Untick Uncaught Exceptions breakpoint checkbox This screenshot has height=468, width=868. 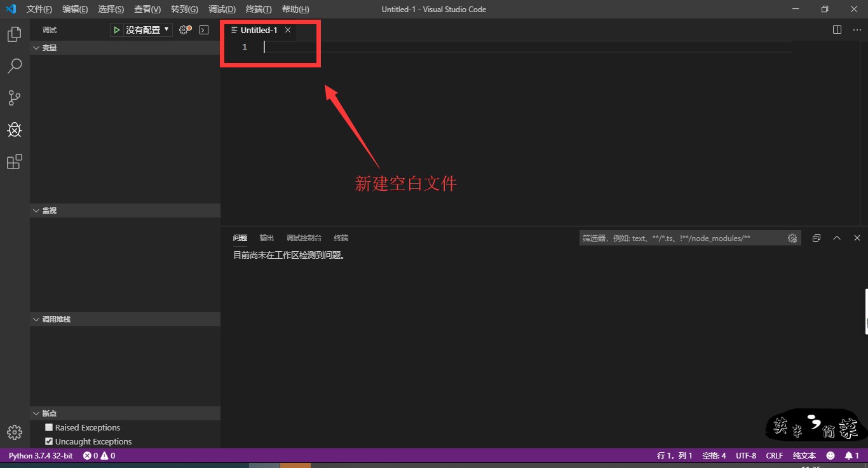tap(49, 441)
